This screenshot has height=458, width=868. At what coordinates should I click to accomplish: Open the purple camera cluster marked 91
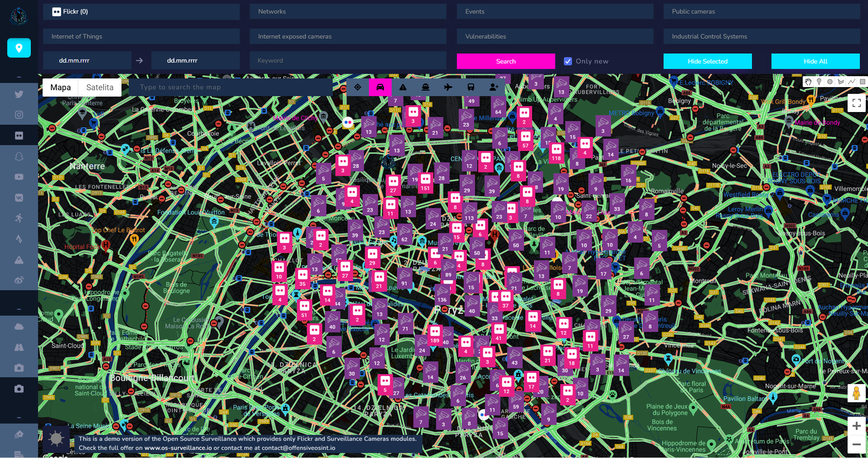point(404,278)
